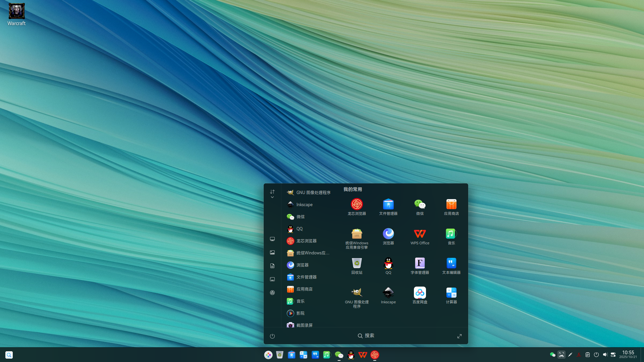Open the 10:55 clock in the taskbar
The width and height of the screenshot is (644, 362).
tap(628, 354)
